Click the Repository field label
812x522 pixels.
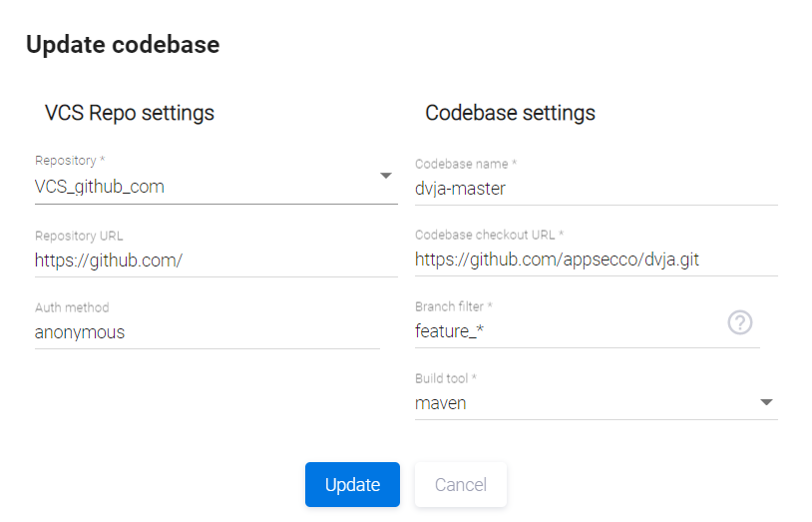pyautogui.click(x=69, y=161)
